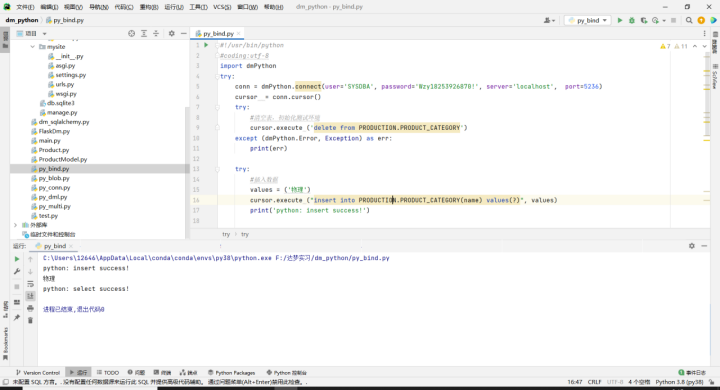Open CRLF line separator selector

click(x=594, y=382)
